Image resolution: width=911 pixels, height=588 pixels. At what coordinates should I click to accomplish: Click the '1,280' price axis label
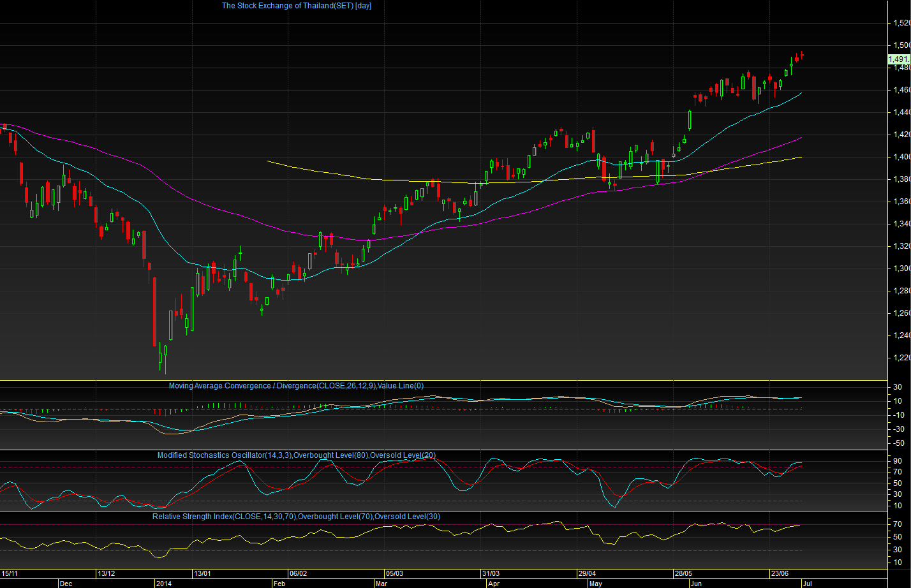point(901,291)
